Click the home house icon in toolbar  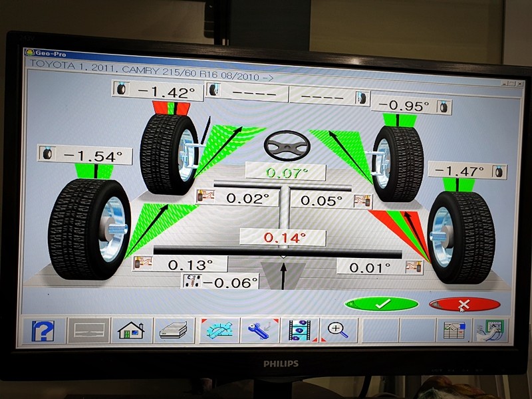(131, 331)
